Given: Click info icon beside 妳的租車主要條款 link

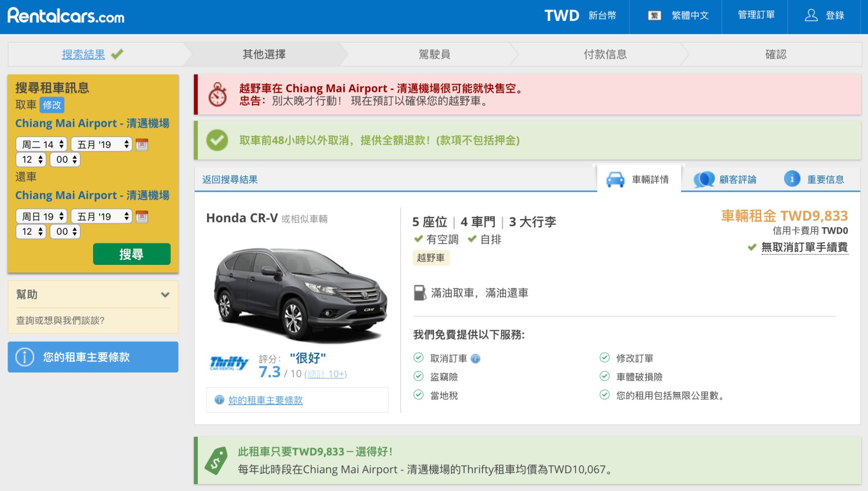Looking at the screenshot, I should tap(219, 400).
